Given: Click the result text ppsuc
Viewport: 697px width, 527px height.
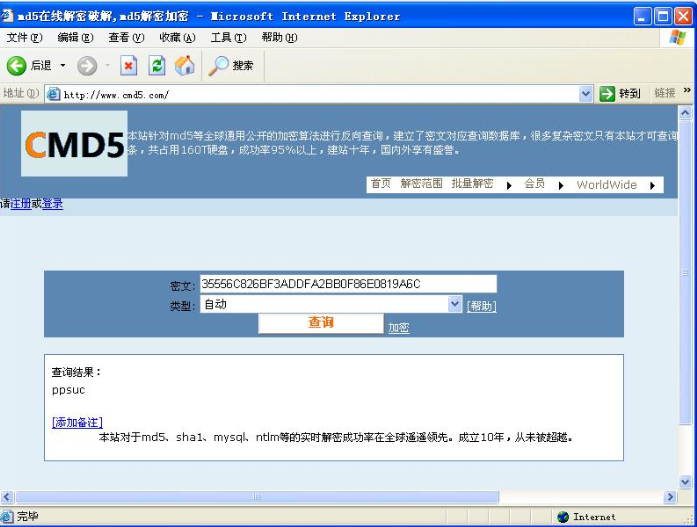Looking at the screenshot, I should tap(68, 390).
